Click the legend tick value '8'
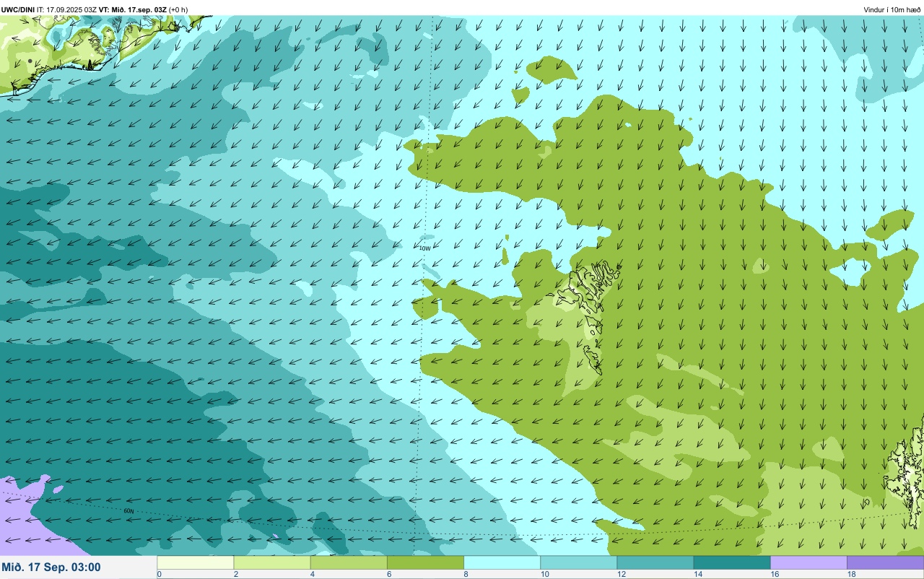 (466, 575)
